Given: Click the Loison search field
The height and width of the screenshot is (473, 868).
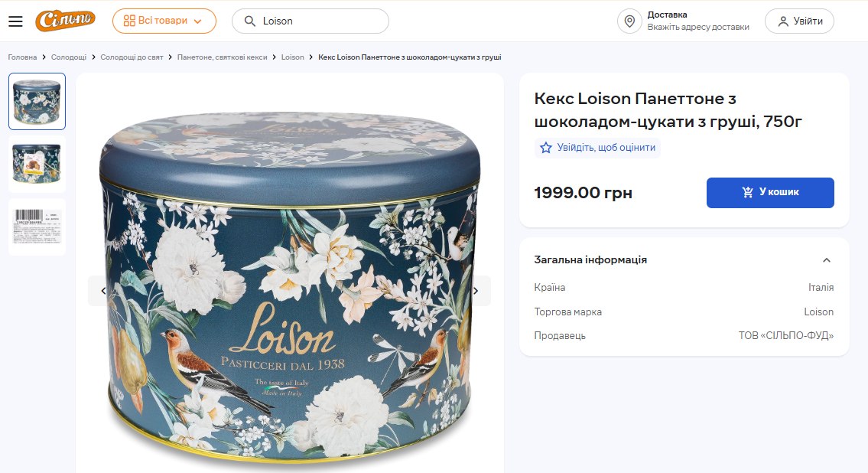Looking at the screenshot, I should [321, 21].
